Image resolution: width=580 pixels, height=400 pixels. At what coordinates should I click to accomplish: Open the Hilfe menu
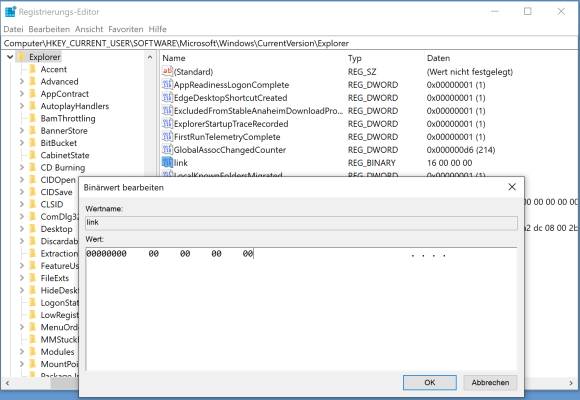(x=158, y=29)
